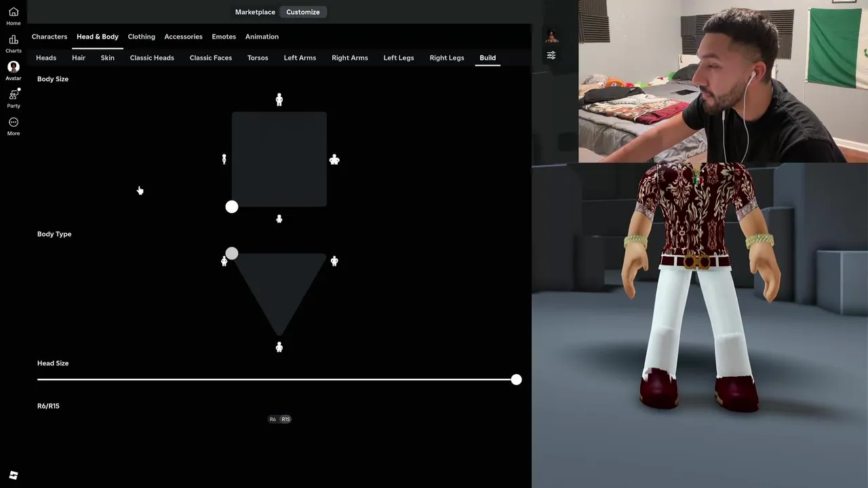Select the Torsos subtab

tap(258, 58)
